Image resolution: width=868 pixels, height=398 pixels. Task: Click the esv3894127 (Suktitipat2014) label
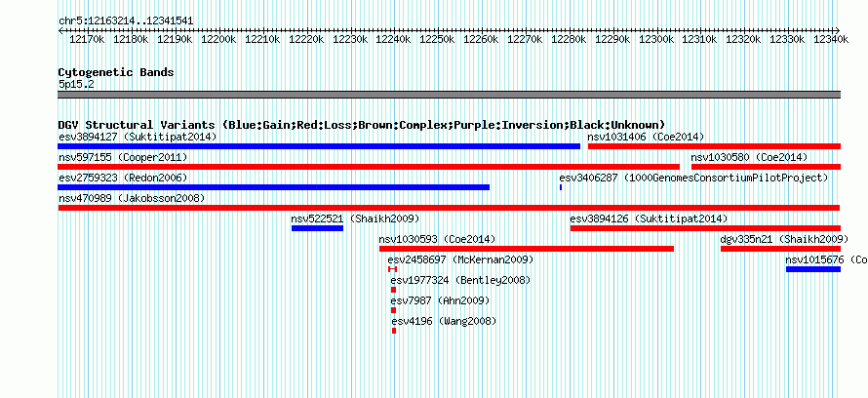pos(138,137)
